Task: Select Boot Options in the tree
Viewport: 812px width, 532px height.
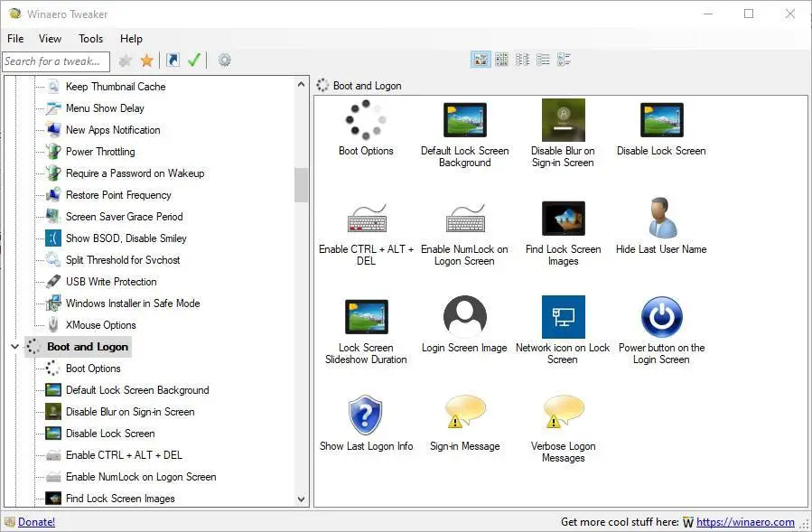Action: [x=93, y=369]
